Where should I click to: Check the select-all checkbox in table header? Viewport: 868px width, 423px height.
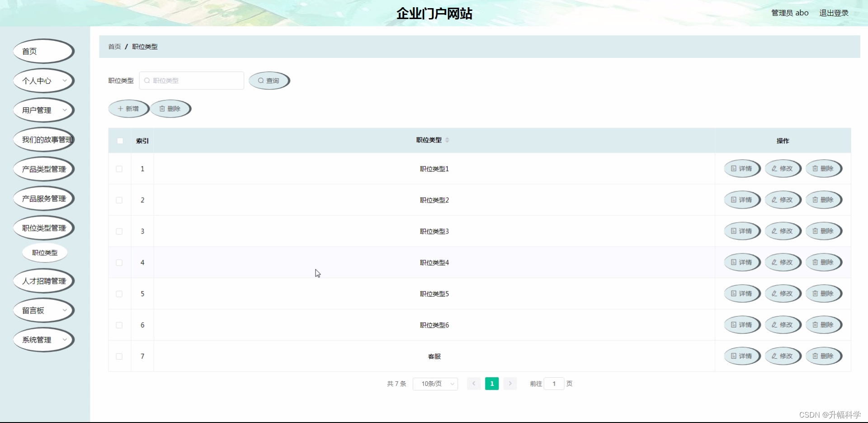[x=120, y=141]
